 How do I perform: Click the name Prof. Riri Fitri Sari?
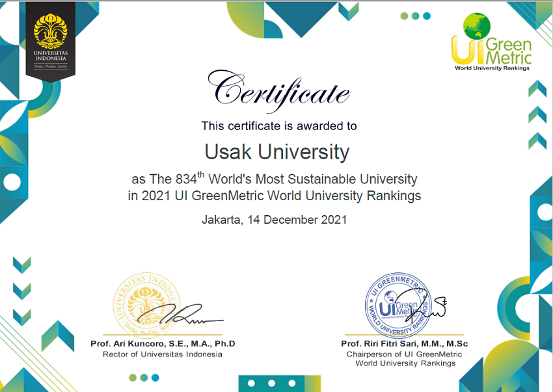(x=404, y=343)
